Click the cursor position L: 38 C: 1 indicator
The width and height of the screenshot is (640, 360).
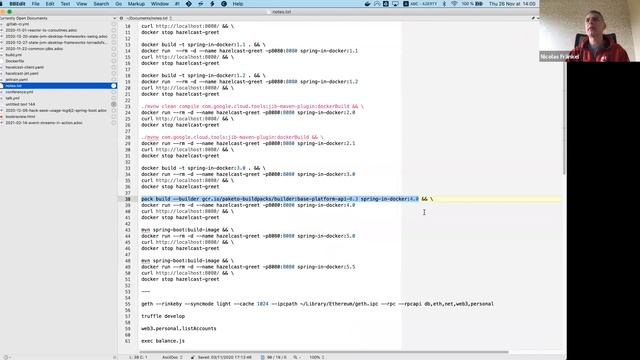tap(138, 357)
